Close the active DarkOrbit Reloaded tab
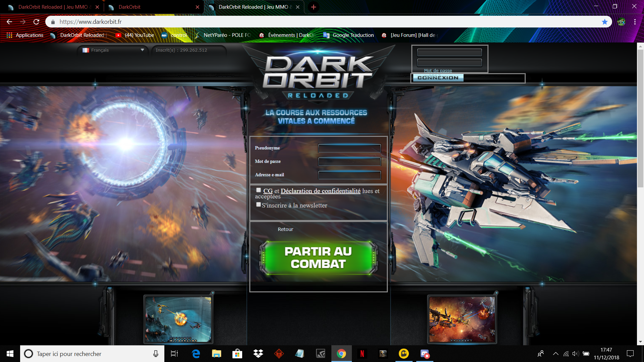 pos(298,7)
